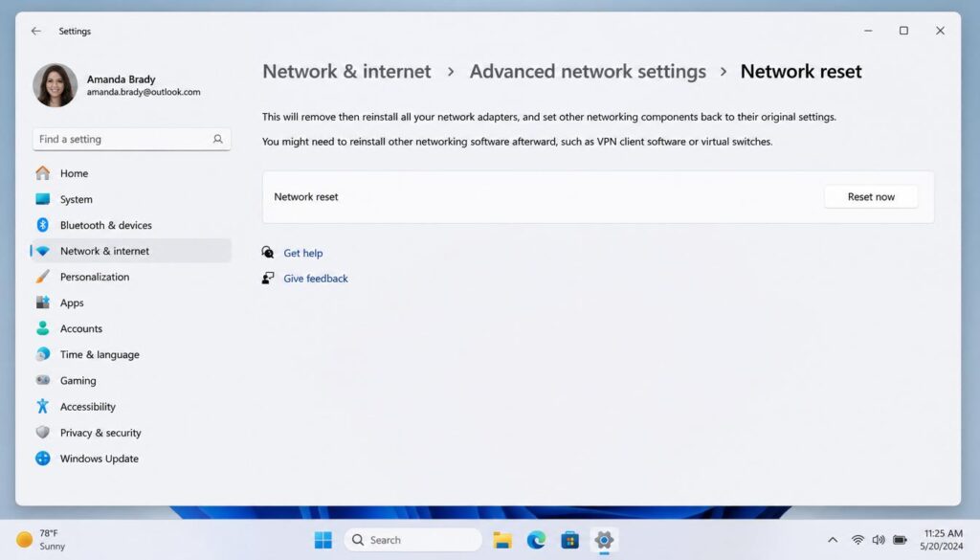Open File Explorer from the taskbar
Screen dimensions: 980x560
point(502,539)
